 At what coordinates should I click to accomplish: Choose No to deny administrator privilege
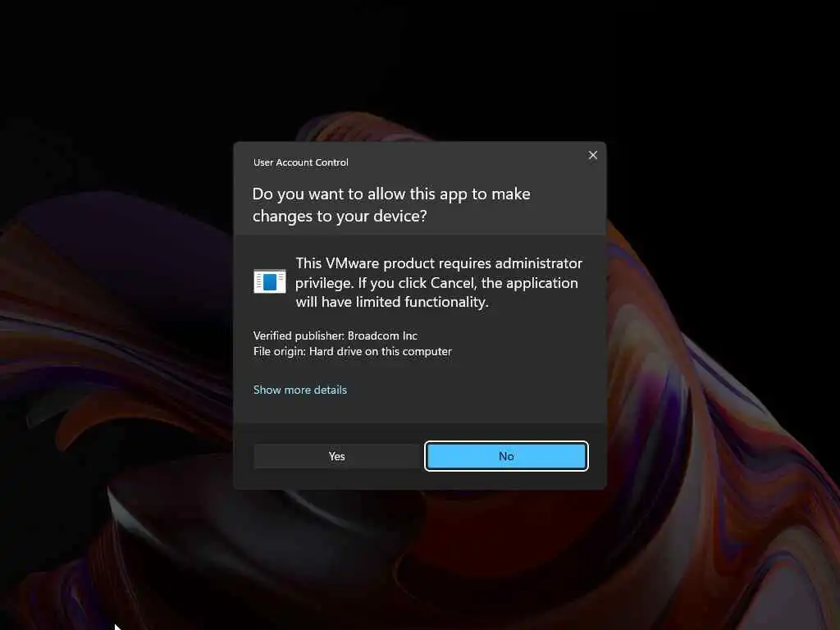506,456
